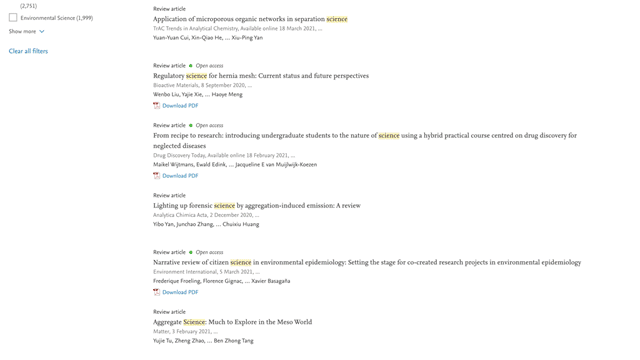Click Show more text in subject filters
640x360 pixels.
[x=22, y=31]
